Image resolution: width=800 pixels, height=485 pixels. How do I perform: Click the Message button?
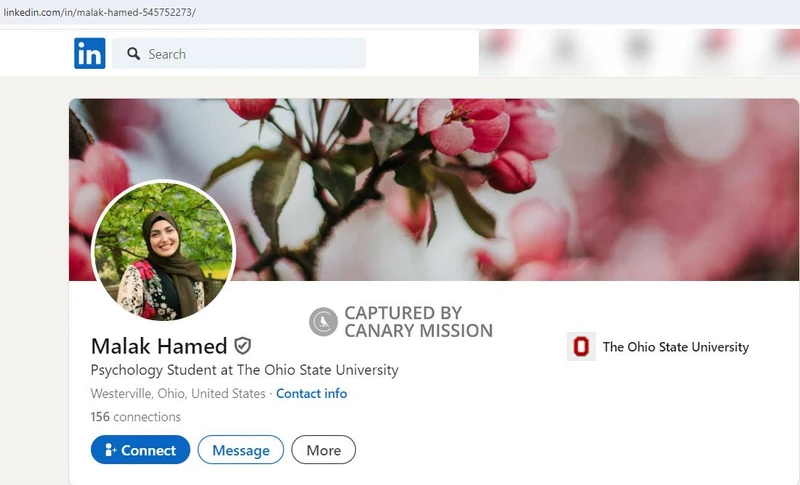[241, 450]
